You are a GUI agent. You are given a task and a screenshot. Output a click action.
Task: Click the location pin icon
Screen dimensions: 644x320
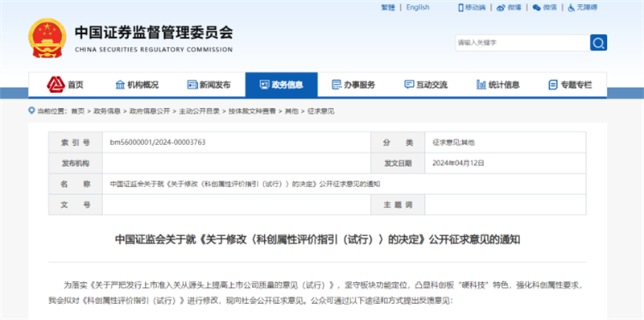coord(31,110)
